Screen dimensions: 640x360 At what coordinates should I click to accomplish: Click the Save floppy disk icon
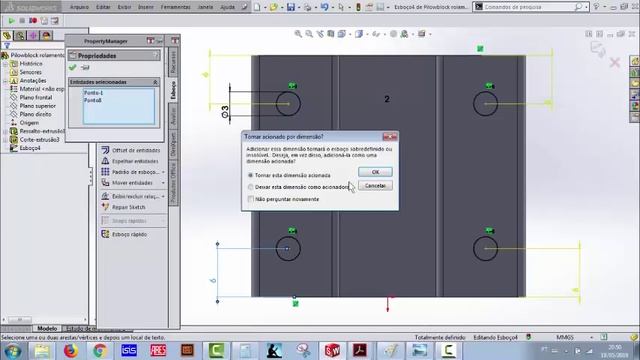point(291,7)
